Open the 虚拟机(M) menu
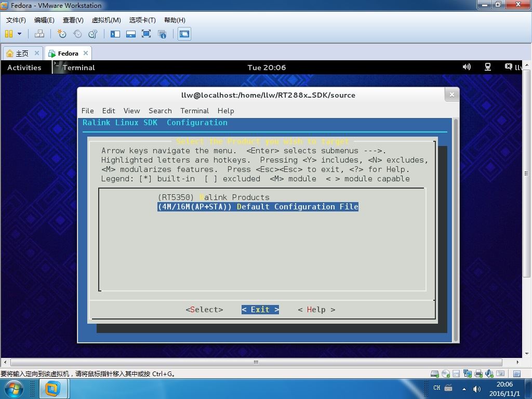The image size is (532, 399). pyautogui.click(x=106, y=20)
